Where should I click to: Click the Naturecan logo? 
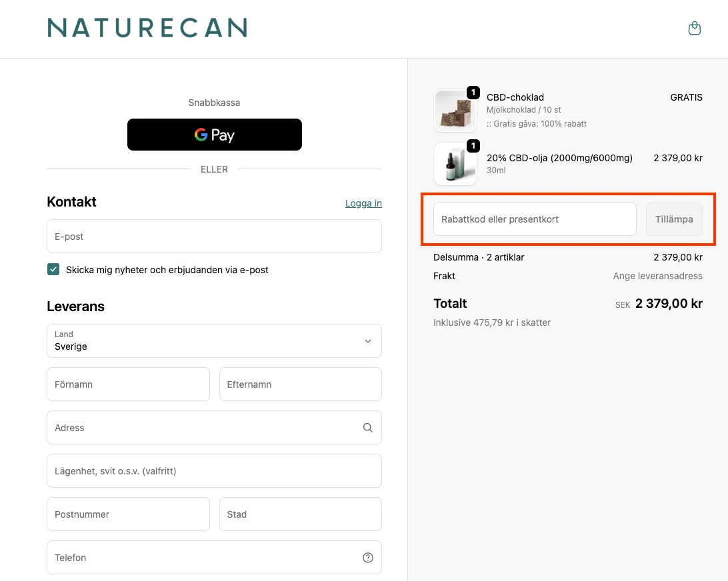[x=147, y=28]
